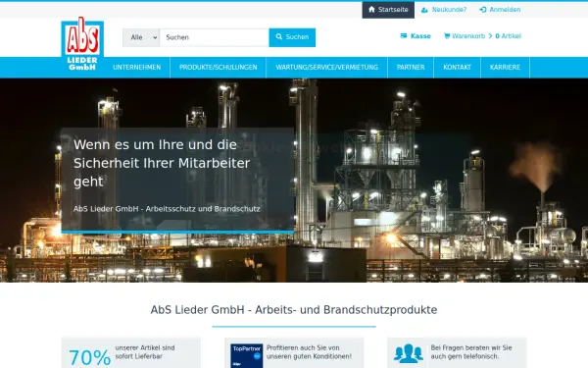Screen dimensions: 588x368
Task: Click heading 'AbS Lieder GmbH - Arbeits- und Brandschutzprodukte'
Action: (294, 310)
